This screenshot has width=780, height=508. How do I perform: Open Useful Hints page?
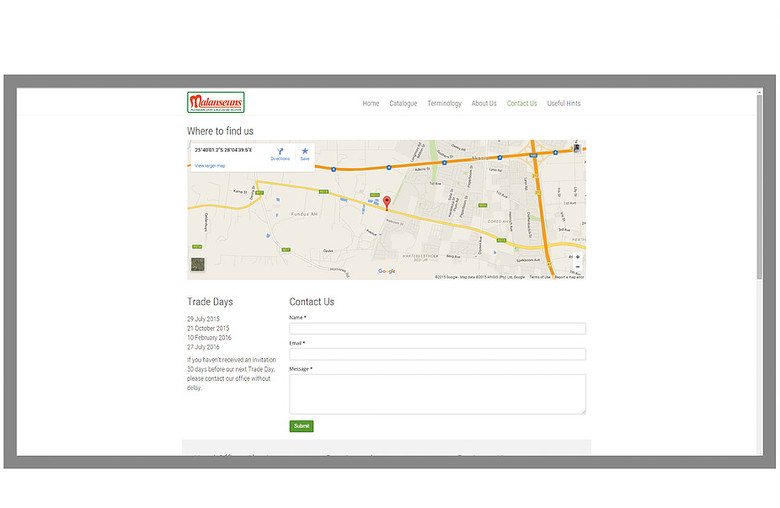[x=564, y=103]
